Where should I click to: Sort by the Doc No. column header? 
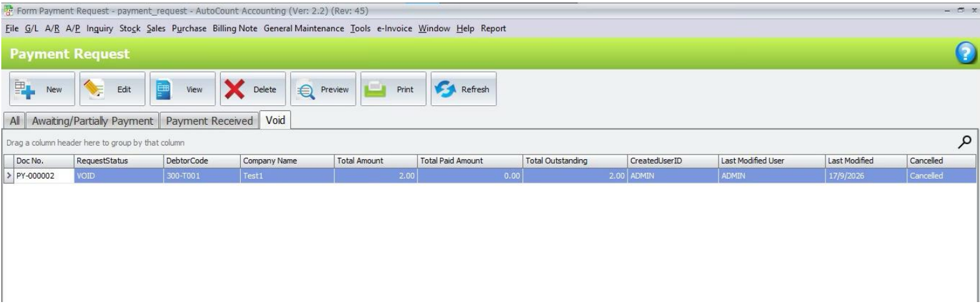[39, 160]
